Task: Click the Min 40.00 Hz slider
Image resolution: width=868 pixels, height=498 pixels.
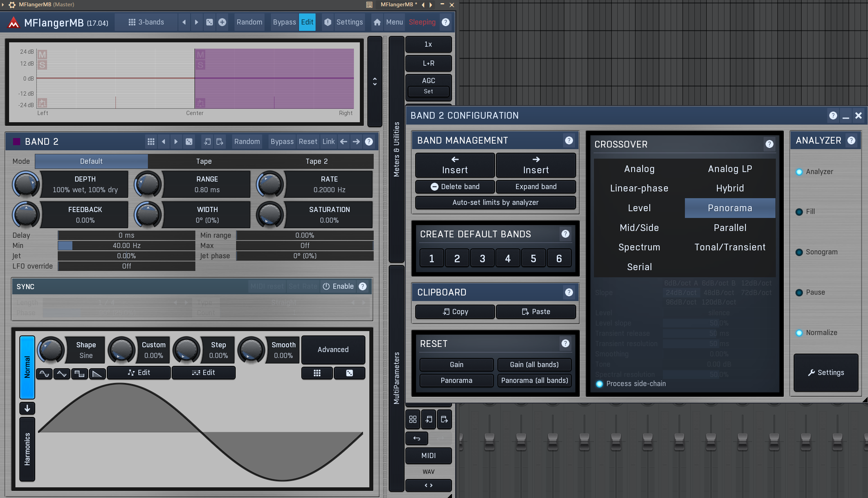Action: [127, 246]
